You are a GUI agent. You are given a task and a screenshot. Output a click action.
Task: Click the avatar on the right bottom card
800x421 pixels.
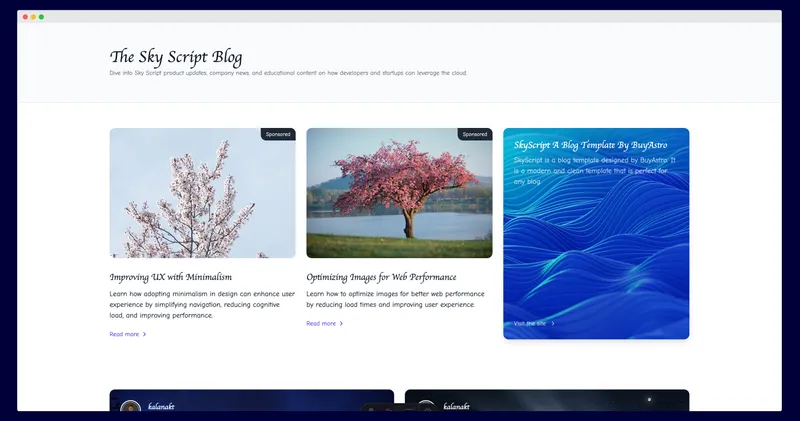(426, 407)
